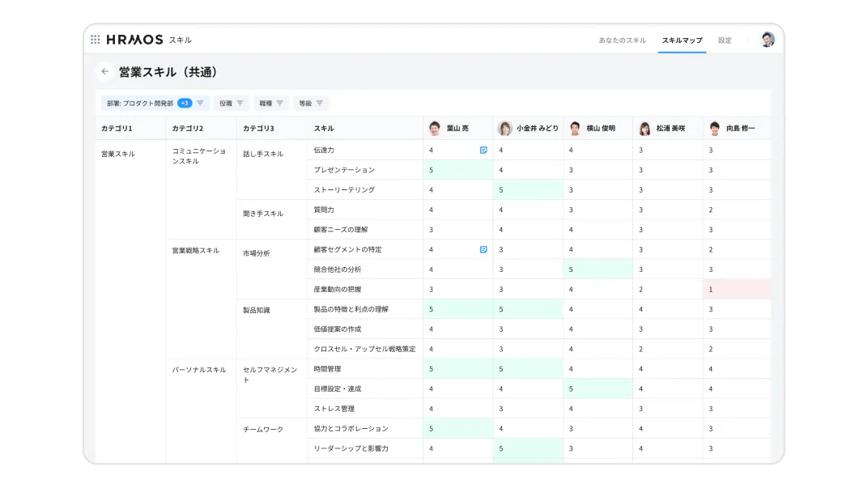Open the 部署 filter dropdown
868x488 pixels.
click(x=155, y=103)
